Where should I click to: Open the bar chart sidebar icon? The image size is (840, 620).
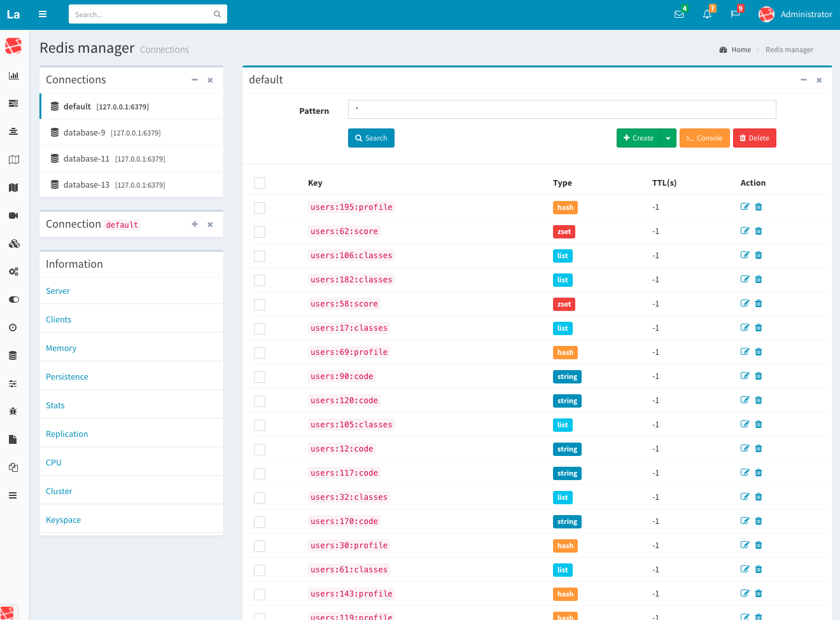click(x=13, y=76)
